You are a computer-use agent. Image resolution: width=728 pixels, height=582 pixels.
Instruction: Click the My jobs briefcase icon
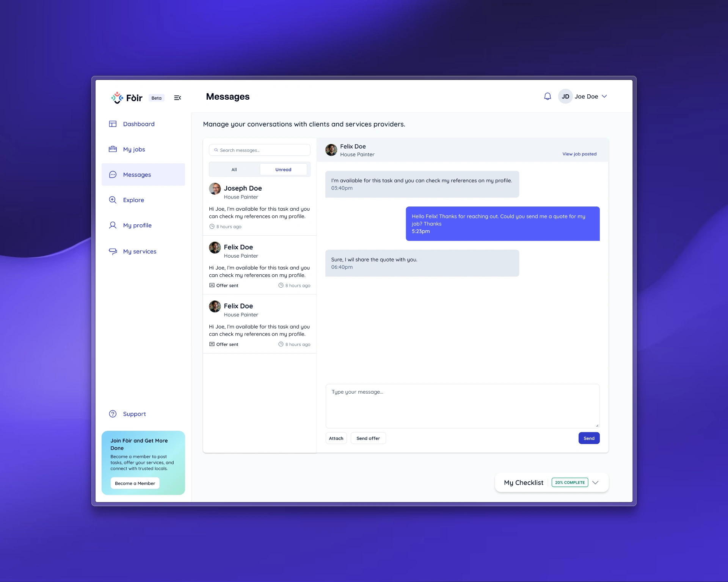[x=113, y=149]
